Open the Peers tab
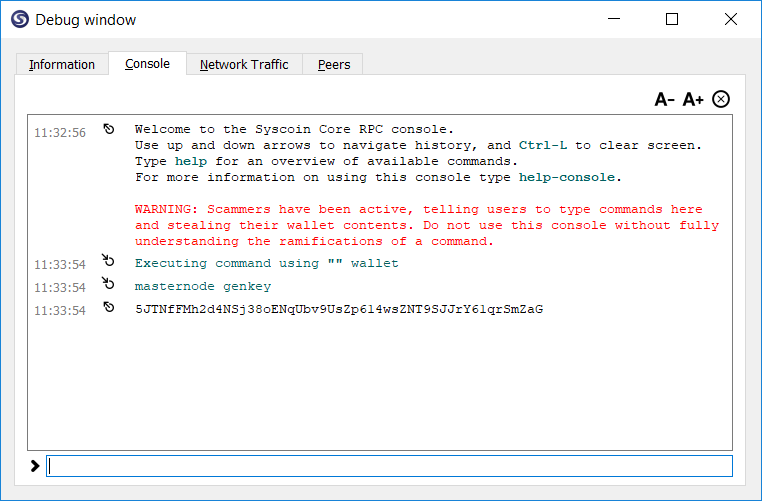 click(334, 64)
